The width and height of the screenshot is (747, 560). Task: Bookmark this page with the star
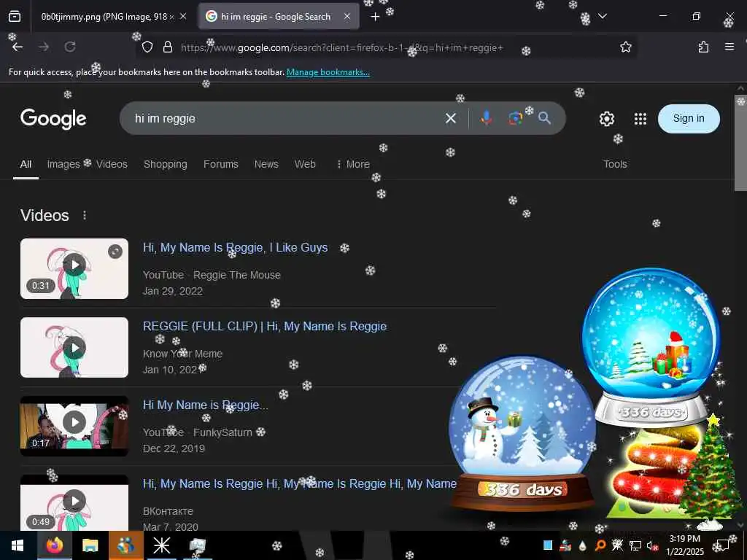[x=625, y=47]
